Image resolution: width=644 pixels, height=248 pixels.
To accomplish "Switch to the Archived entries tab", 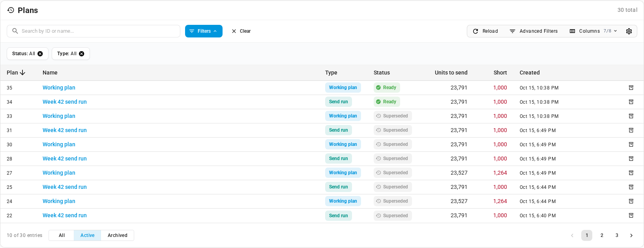I will tap(118, 235).
